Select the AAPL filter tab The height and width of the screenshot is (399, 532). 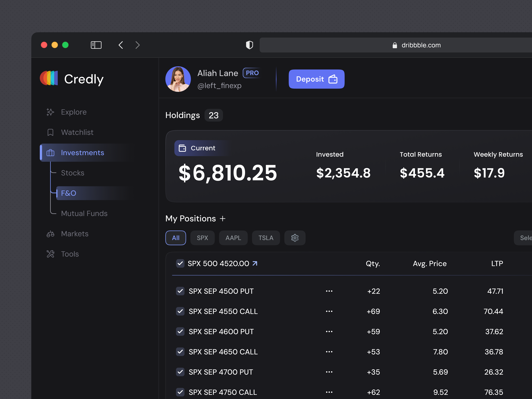pos(233,238)
